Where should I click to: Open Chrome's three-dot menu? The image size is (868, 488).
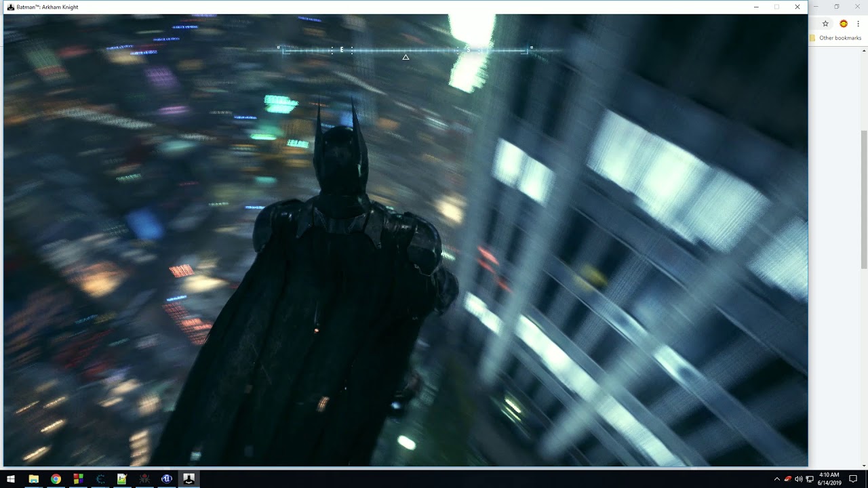[x=859, y=23]
